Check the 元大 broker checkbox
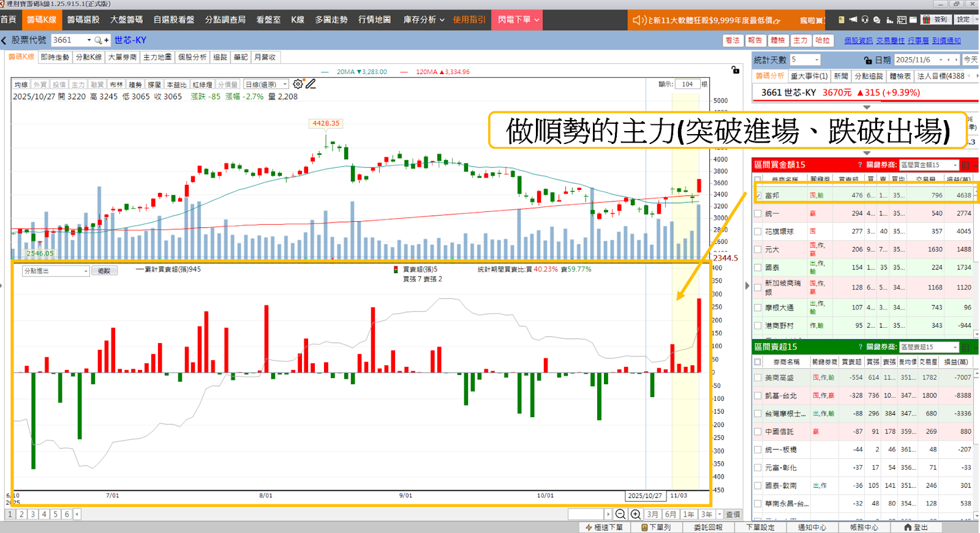Screen dimensions: 980x533 [x=758, y=249]
